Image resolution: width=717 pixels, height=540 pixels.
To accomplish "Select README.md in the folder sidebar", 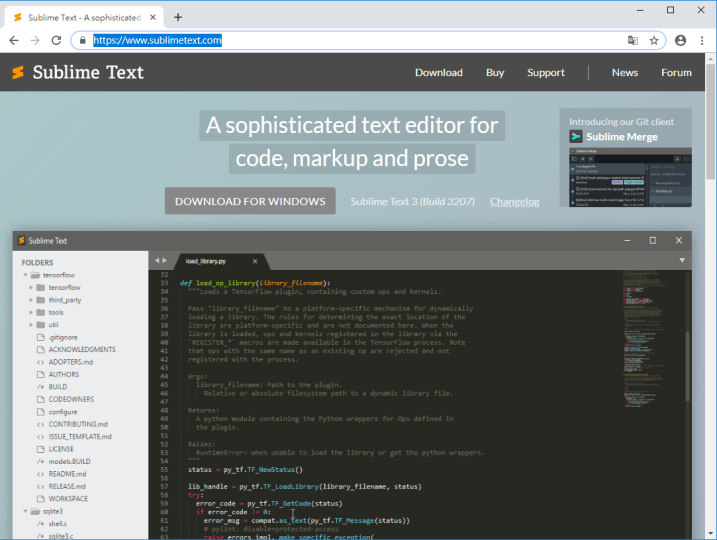I will coord(69,474).
